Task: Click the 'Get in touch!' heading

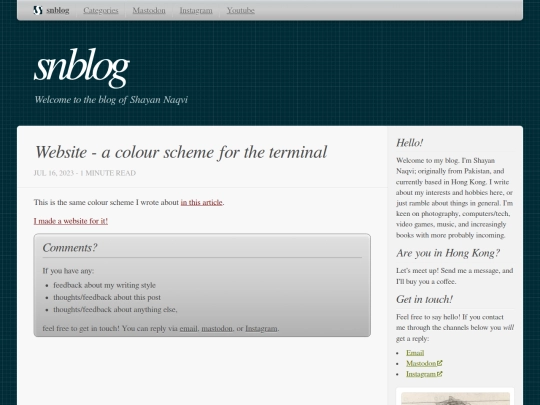Action: 424,299
